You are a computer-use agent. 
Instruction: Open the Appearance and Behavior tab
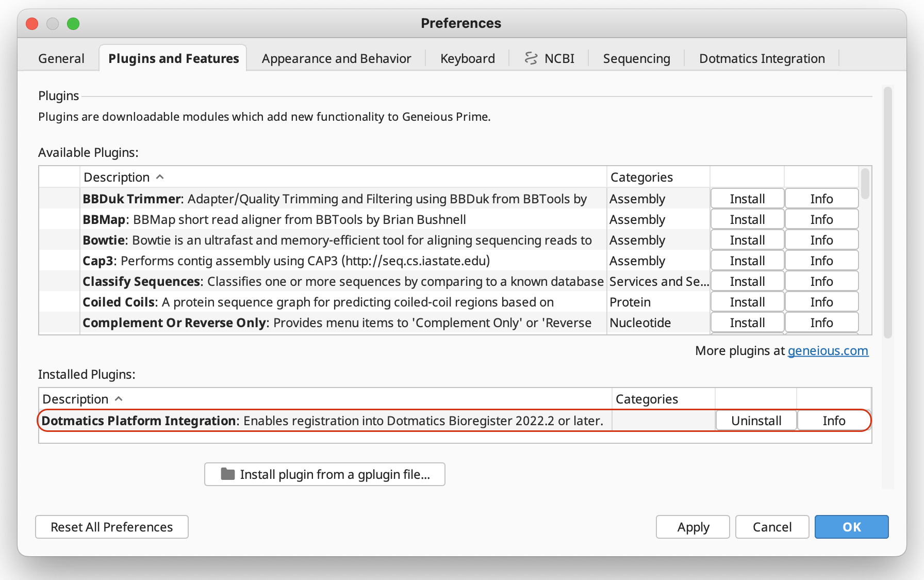pos(336,58)
